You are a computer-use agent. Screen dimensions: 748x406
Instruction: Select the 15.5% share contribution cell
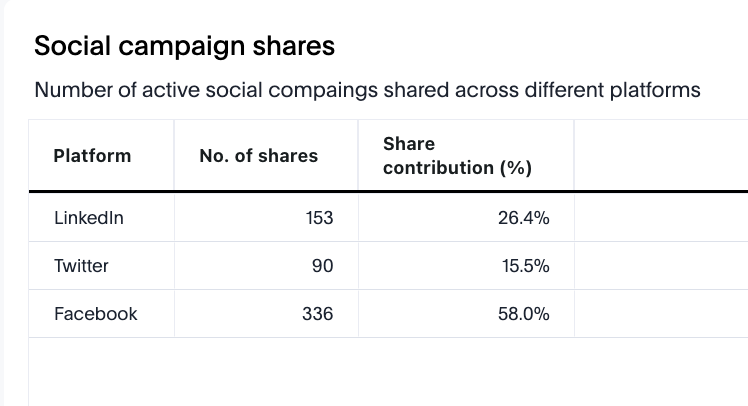[523, 266]
